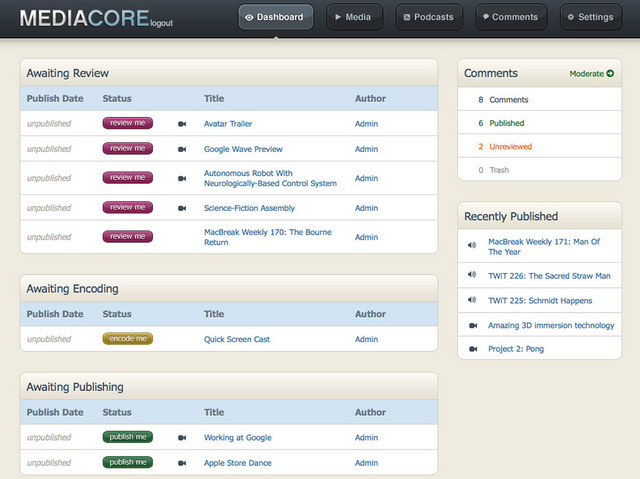Click the video icon in the Autonomous Robot row
This screenshot has width=640, height=479.
[x=182, y=178]
